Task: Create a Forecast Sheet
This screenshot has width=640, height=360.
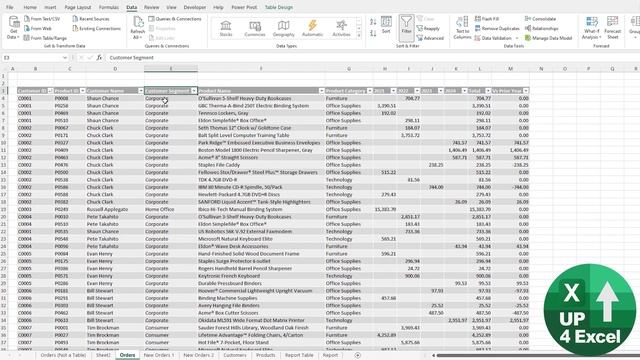Action: tap(613, 28)
